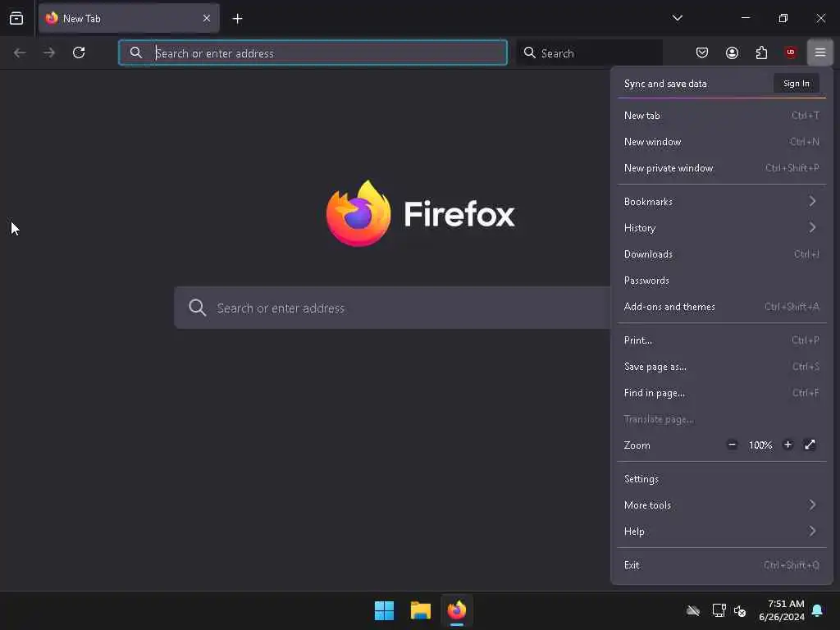Go back one page
Viewport: 840px width, 630px height.
(x=20, y=52)
